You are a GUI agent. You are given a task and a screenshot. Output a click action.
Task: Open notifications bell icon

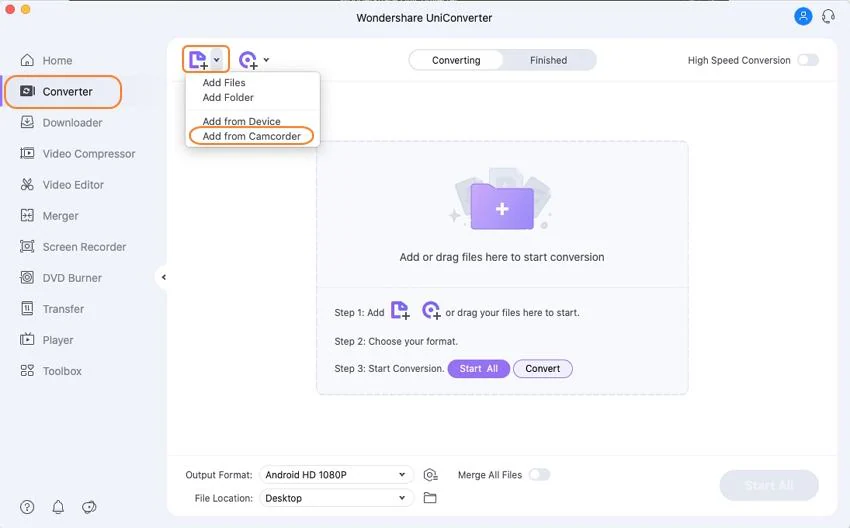(x=58, y=507)
